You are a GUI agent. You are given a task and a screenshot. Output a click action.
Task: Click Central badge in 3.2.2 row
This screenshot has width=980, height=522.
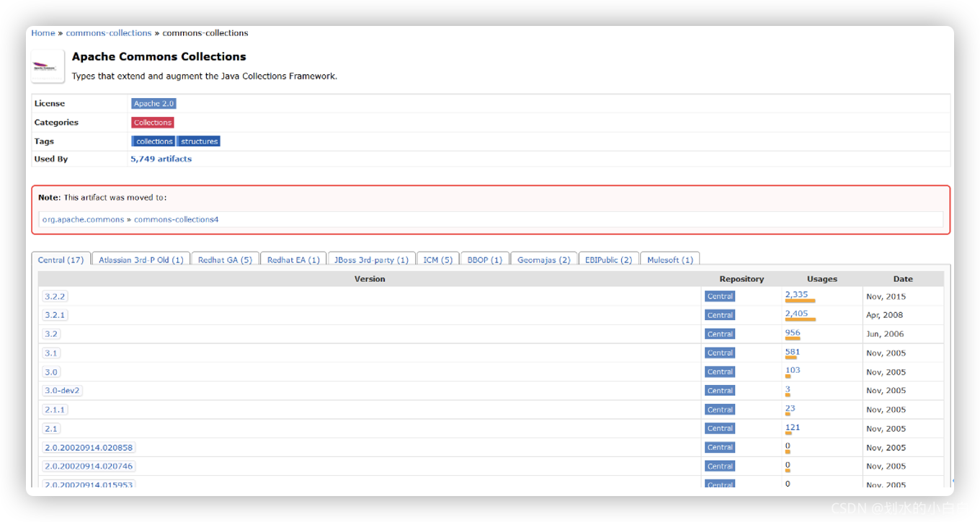(x=720, y=296)
